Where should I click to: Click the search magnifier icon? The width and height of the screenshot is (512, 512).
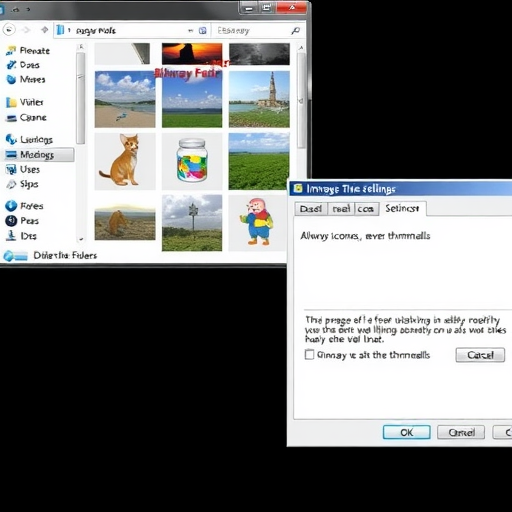click(x=295, y=31)
